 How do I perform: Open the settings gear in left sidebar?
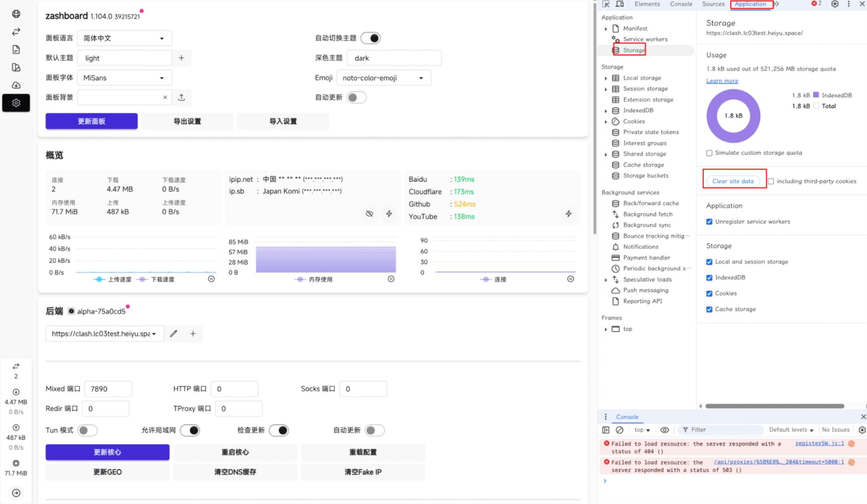click(x=16, y=103)
